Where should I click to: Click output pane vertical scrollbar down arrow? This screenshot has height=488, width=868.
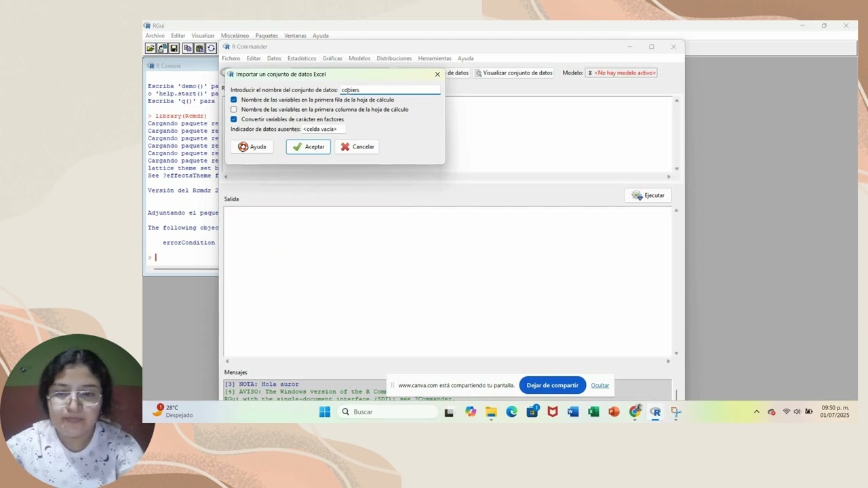click(676, 353)
